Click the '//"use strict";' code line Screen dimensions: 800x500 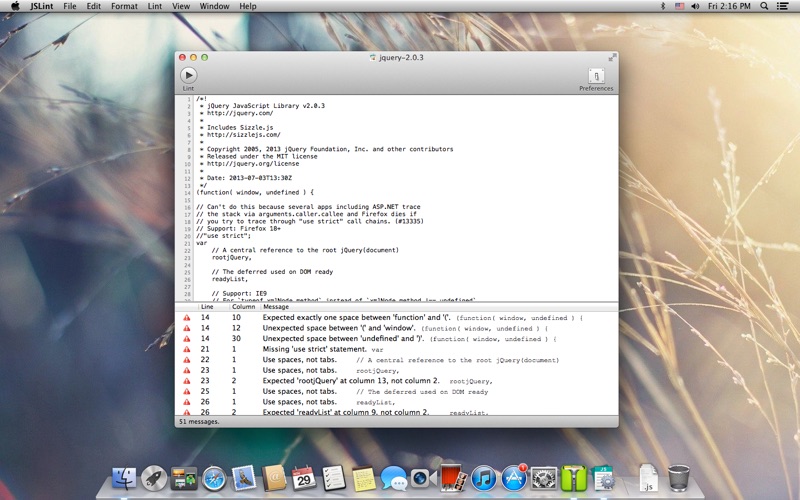pyautogui.click(x=223, y=236)
